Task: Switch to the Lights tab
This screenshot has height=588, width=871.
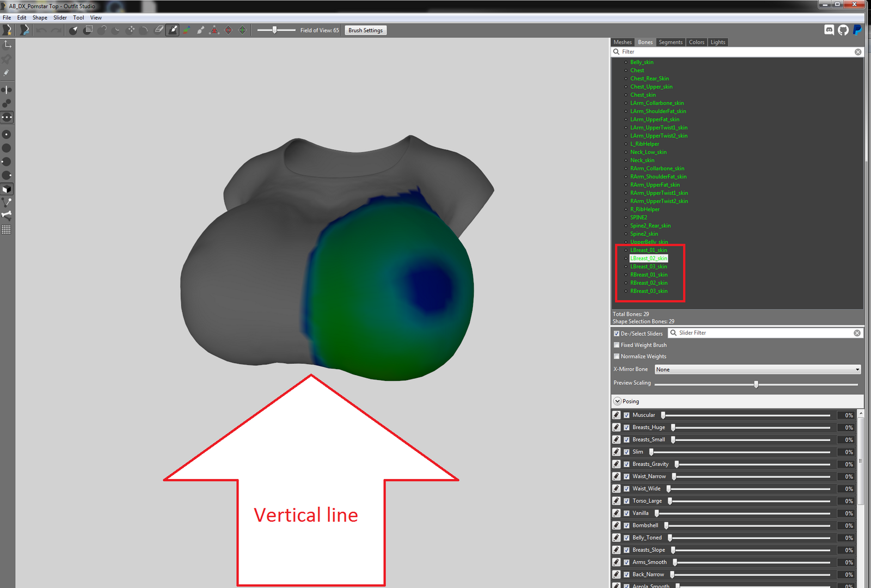Action: [717, 42]
